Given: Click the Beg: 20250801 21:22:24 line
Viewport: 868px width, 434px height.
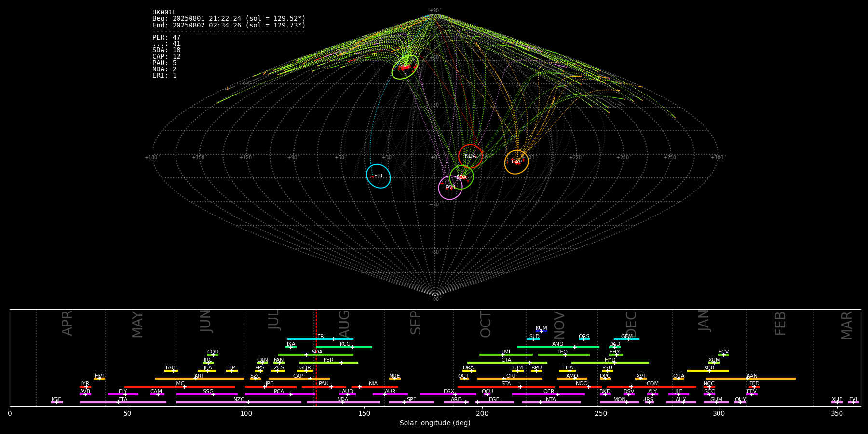Looking at the screenshot, I should (229, 19).
